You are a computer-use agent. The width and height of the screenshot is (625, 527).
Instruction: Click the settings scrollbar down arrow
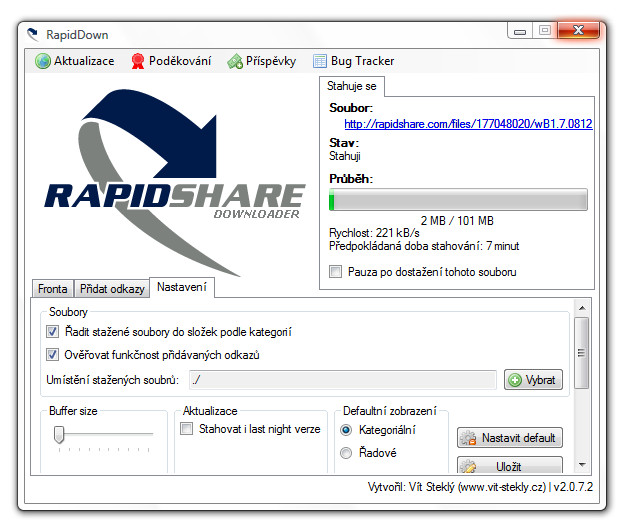582,464
